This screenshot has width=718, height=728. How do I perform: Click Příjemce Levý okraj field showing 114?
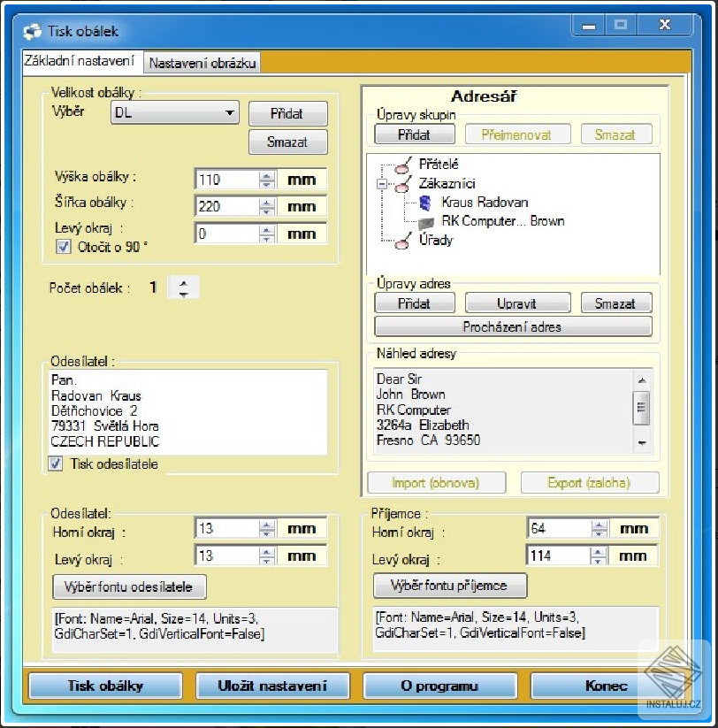point(560,556)
